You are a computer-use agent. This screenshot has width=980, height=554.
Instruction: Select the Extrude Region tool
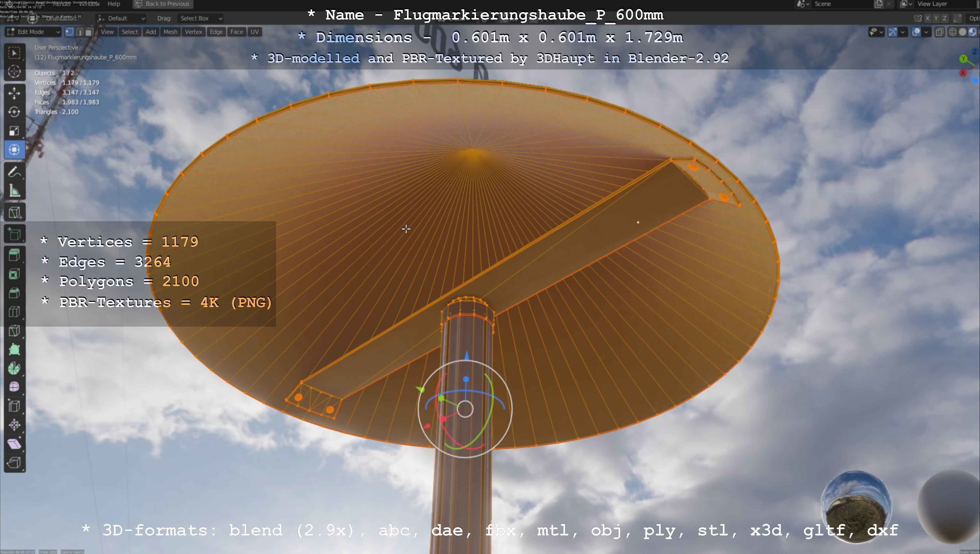tap(14, 255)
